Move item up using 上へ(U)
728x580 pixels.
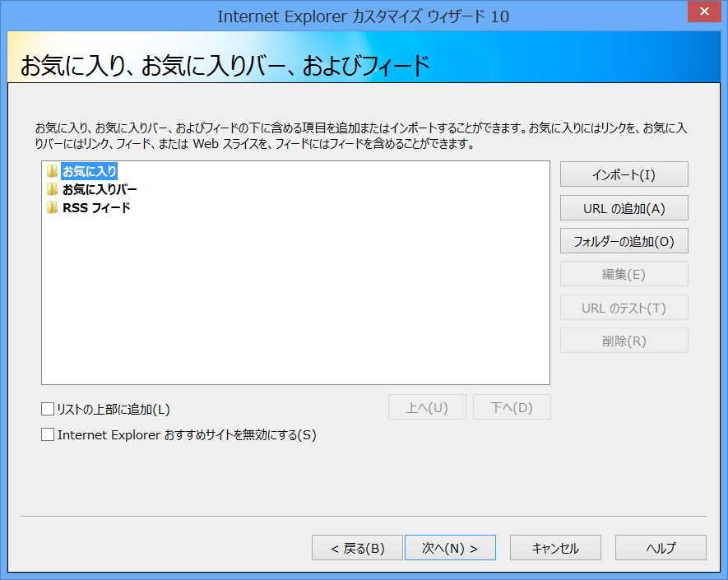(x=427, y=406)
